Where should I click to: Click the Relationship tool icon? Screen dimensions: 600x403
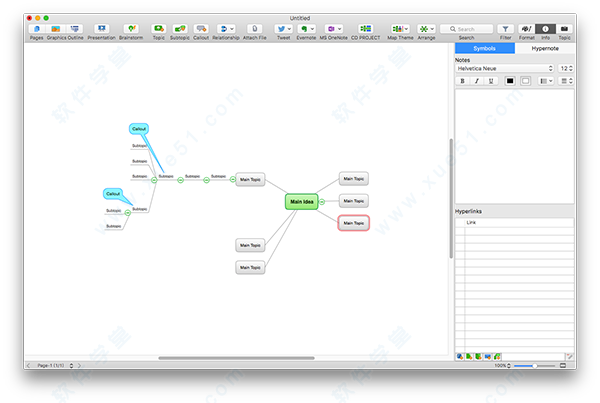coord(224,29)
